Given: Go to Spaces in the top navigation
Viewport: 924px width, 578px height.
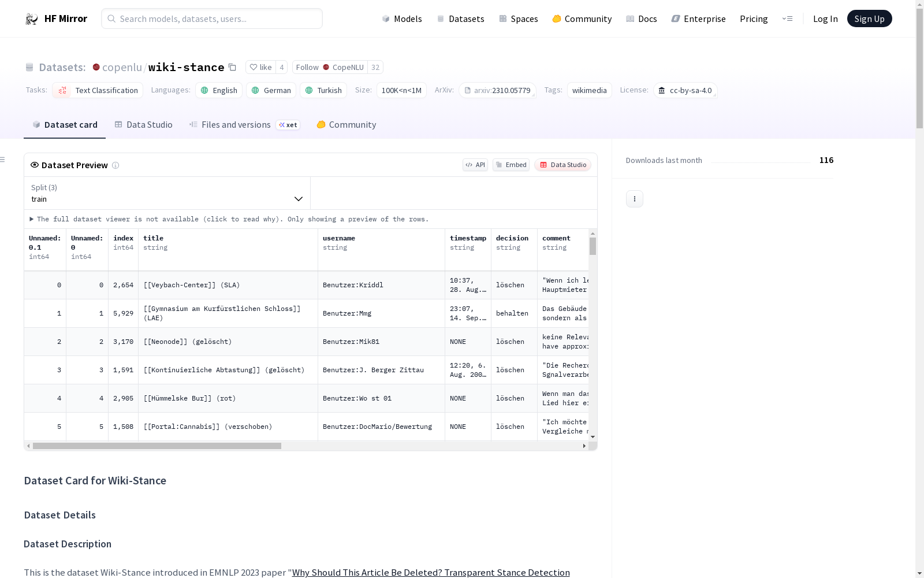Looking at the screenshot, I should coord(519,19).
